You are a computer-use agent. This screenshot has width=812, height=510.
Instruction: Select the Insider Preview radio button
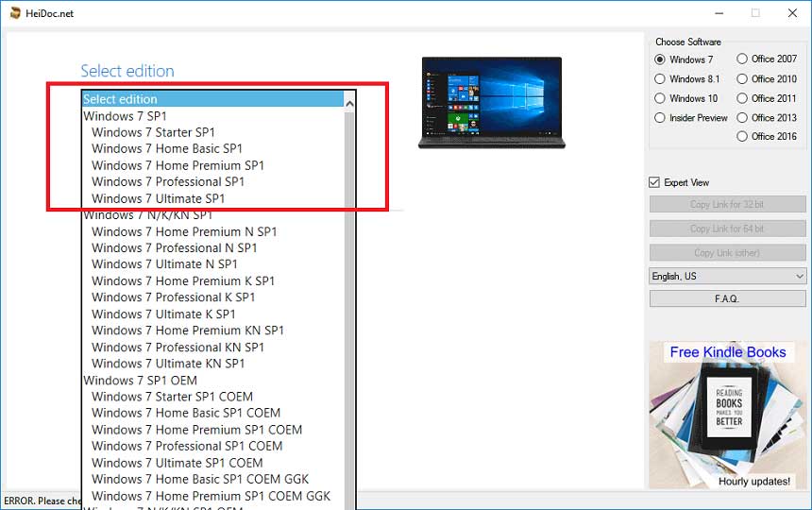[660, 117]
